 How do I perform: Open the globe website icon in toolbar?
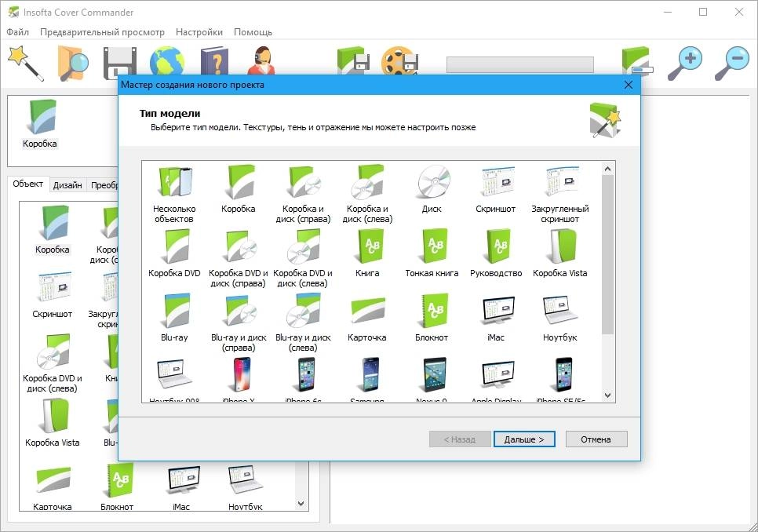pos(167,61)
